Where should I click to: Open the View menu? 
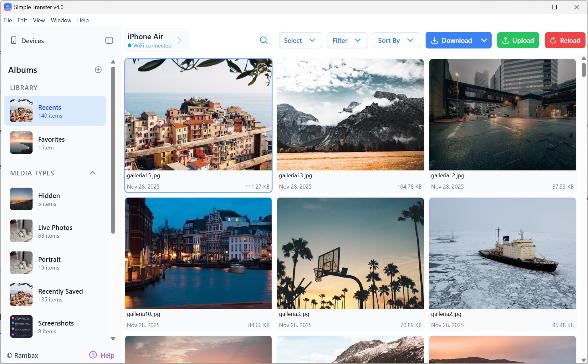(38, 20)
